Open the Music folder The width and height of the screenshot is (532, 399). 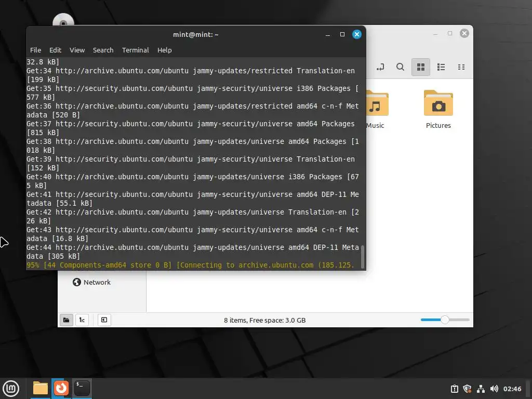click(377, 109)
